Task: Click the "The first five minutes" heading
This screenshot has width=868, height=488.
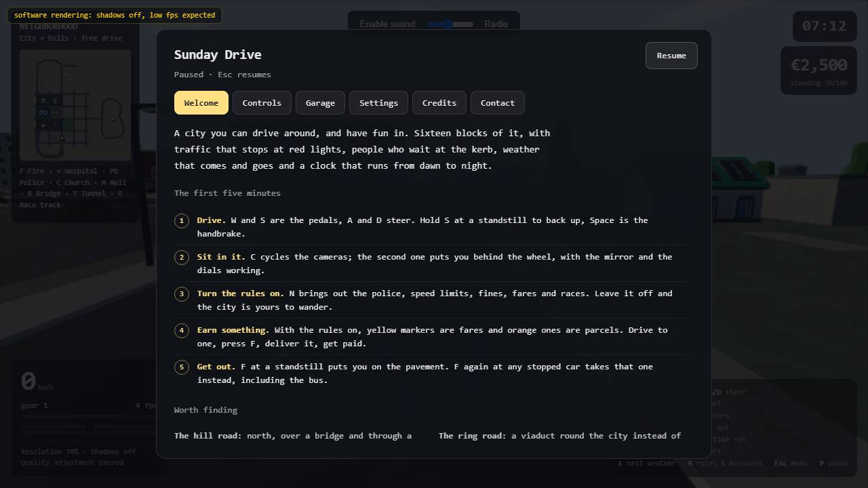Action: (x=227, y=193)
